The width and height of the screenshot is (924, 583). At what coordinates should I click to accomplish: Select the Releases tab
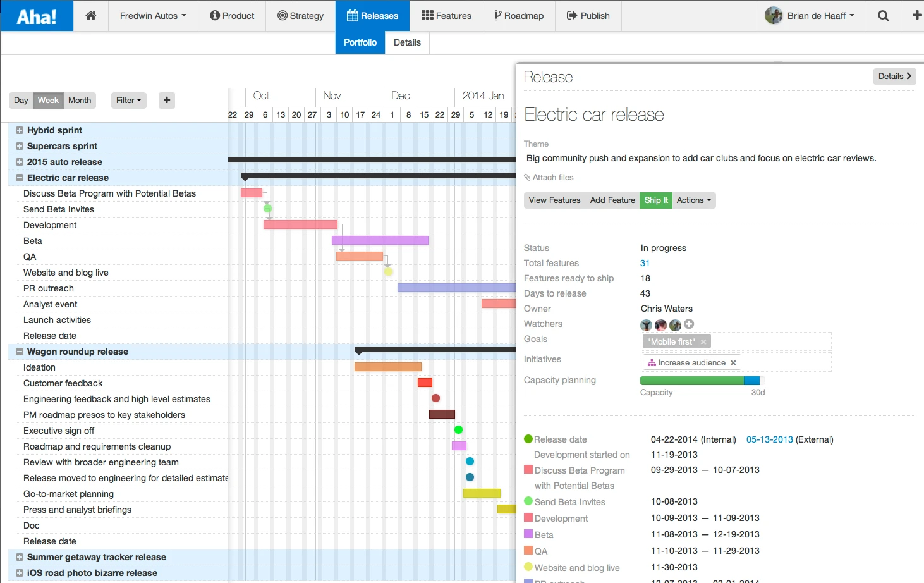tap(373, 16)
